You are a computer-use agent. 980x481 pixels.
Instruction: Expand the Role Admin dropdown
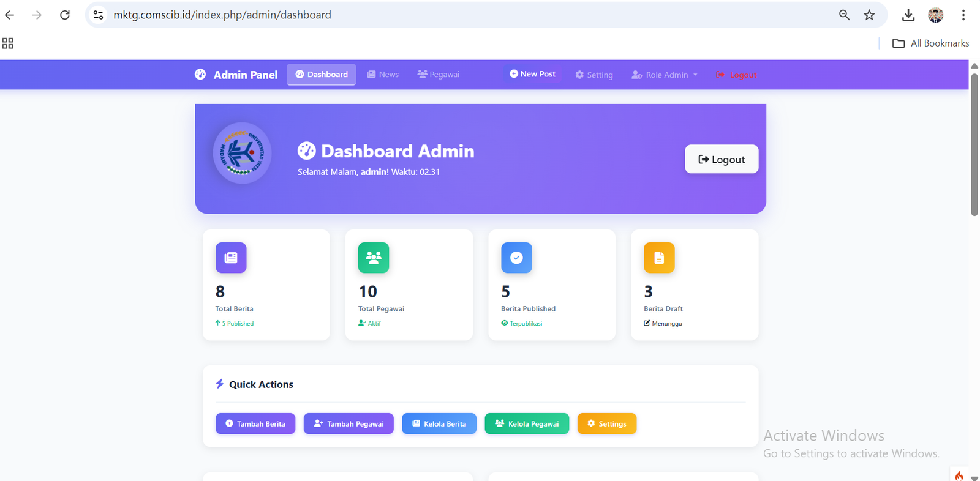pyautogui.click(x=665, y=75)
